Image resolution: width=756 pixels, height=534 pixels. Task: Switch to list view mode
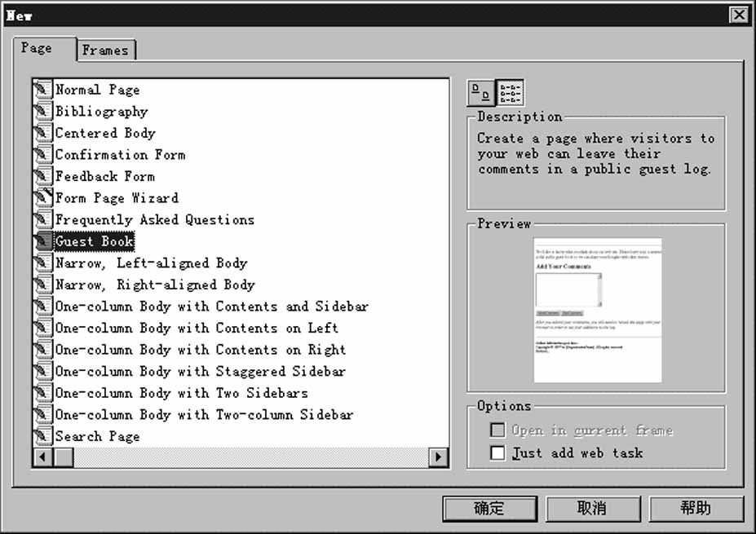(510, 93)
